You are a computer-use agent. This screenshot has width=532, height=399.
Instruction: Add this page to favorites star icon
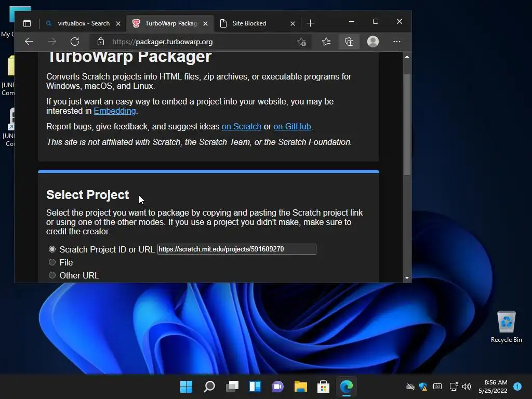coord(302,42)
